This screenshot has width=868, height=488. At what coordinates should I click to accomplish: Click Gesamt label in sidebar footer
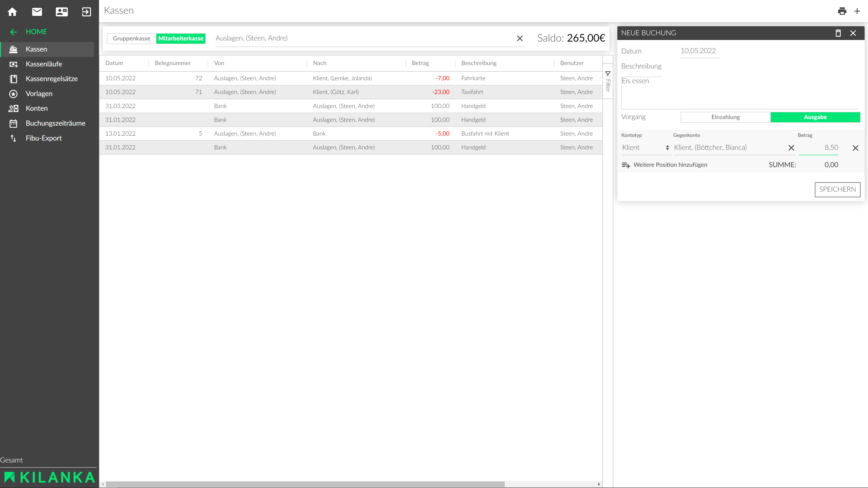pos(12,460)
